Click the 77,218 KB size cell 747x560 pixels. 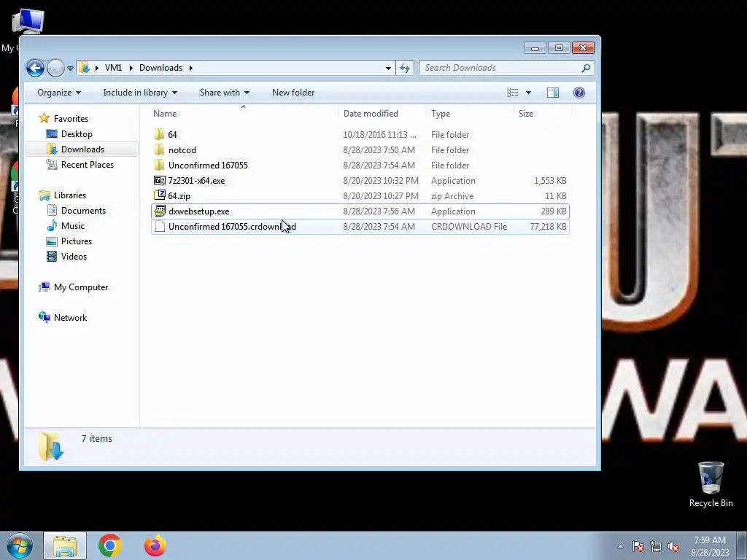pyautogui.click(x=548, y=227)
